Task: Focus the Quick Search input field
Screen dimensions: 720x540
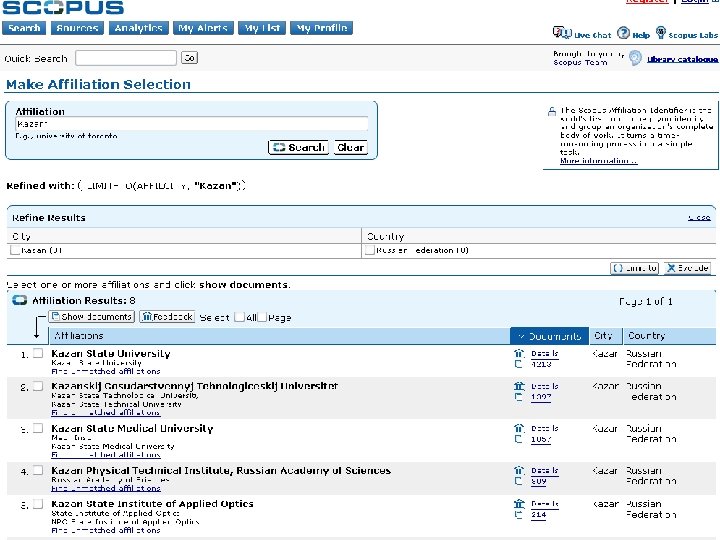Action: tap(126, 58)
